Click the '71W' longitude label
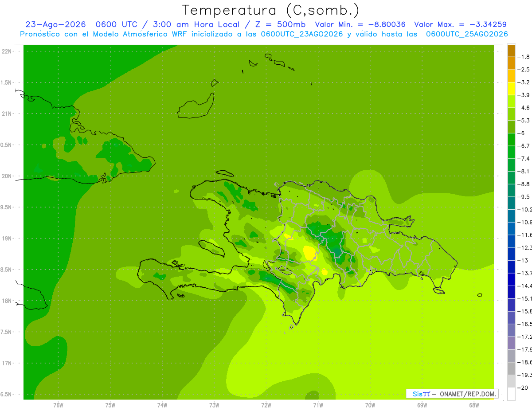The height and width of the screenshot is (411, 532). click(x=318, y=405)
